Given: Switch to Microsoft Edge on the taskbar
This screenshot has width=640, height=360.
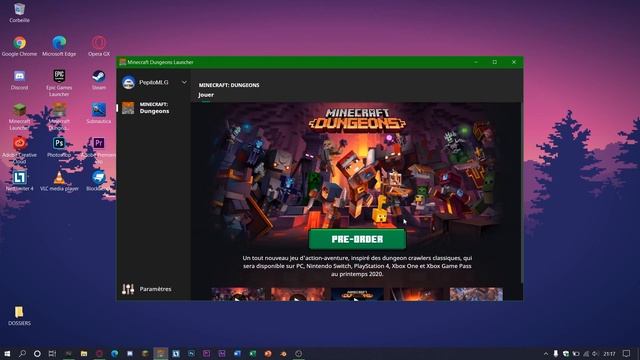Looking at the screenshot, I should (x=115, y=353).
